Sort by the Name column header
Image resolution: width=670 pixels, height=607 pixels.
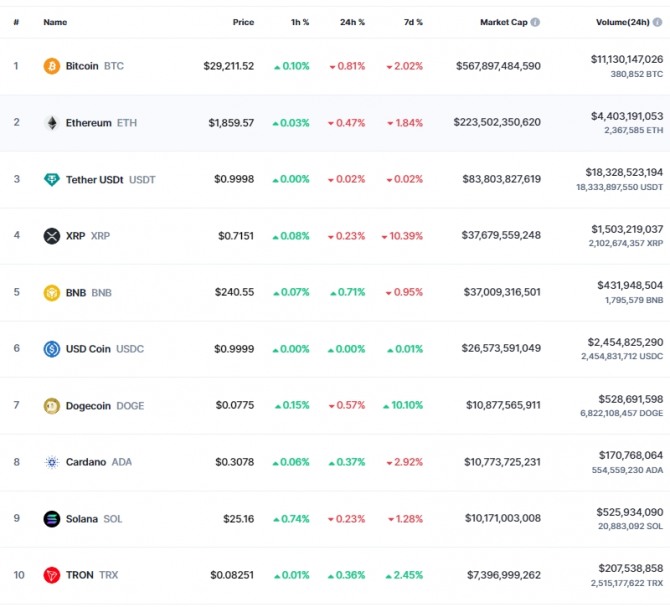point(55,22)
